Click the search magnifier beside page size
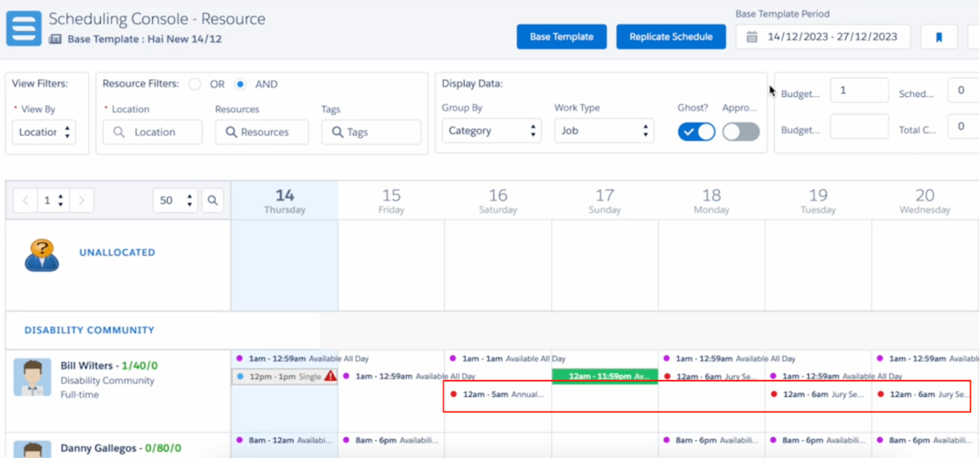Screen dimensions: 980x462 212,200
